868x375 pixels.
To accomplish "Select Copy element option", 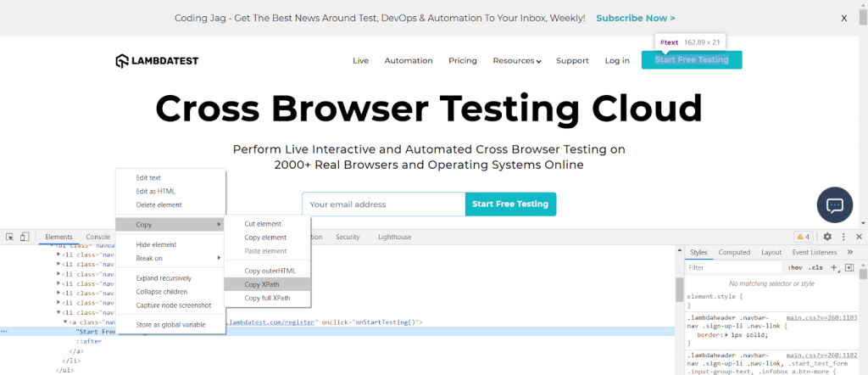I will pyautogui.click(x=267, y=237).
